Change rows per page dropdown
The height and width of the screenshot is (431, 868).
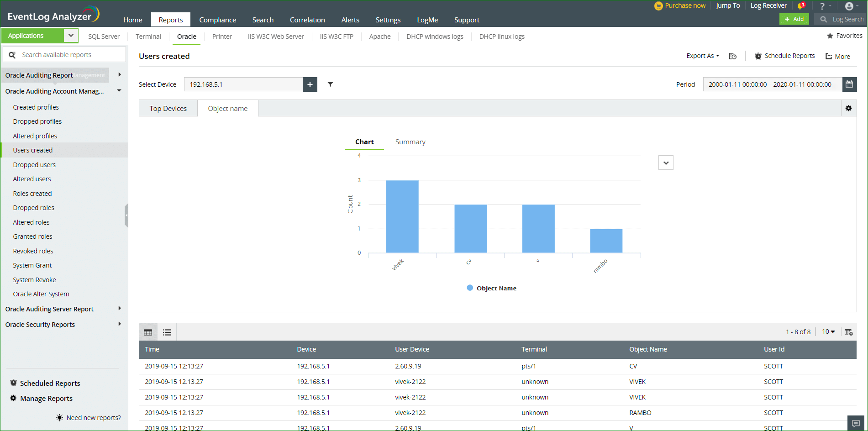[x=828, y=332]
